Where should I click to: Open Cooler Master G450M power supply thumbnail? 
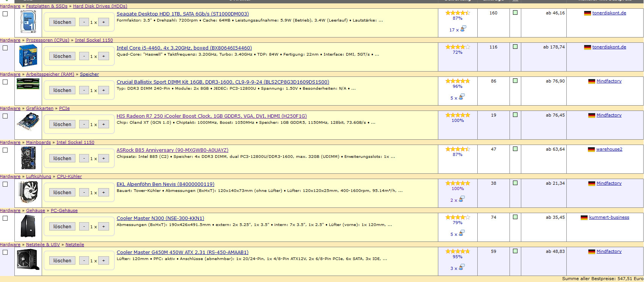coord(28,260)
